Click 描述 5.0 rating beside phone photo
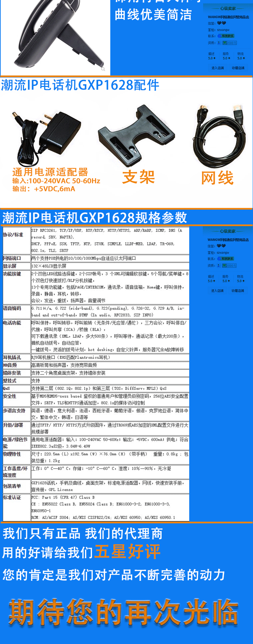253x644 pixels. [212, 56]
